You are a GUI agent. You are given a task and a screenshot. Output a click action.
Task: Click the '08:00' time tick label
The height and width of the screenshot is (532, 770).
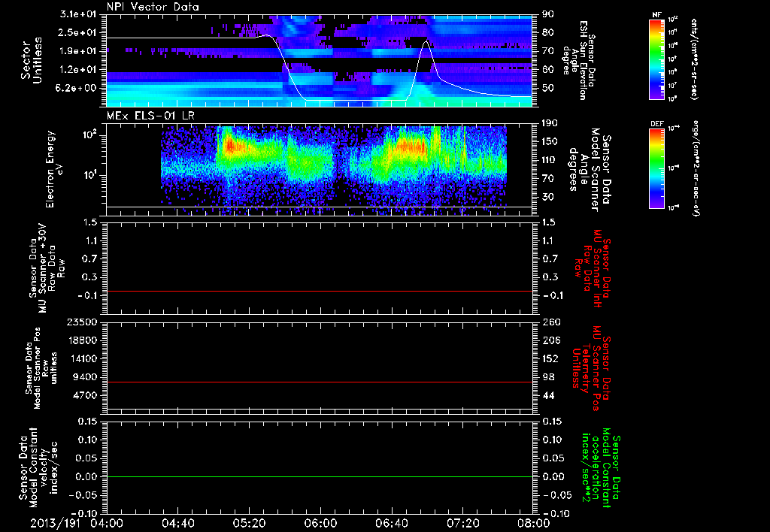534,523
